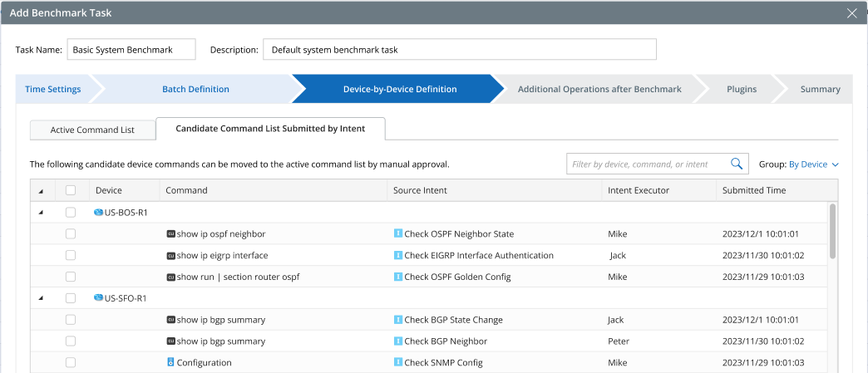Click CLI icon beside show ip eigrp interface
This screenshot has width=868, height=373.
(x=170, y=256)
